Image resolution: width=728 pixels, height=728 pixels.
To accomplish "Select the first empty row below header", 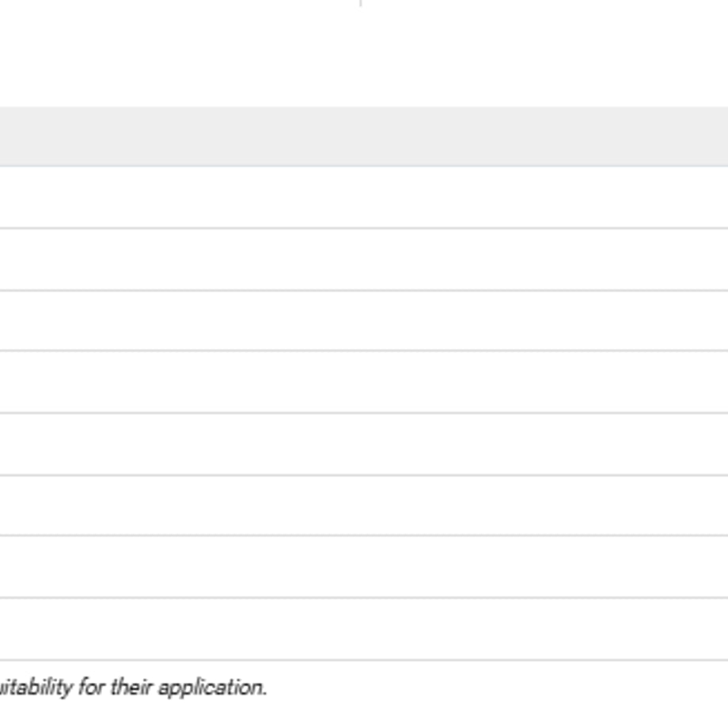I will click(x=364, y=197).
